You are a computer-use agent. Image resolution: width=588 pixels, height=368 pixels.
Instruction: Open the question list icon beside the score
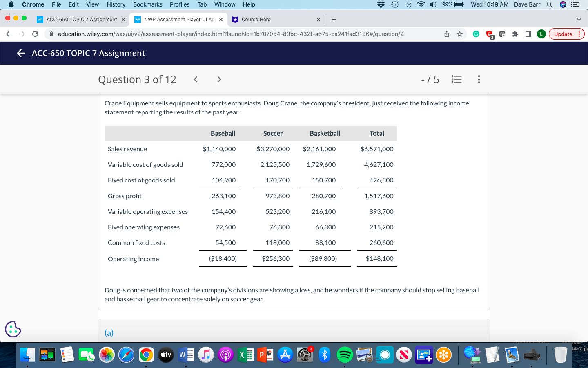[457, 79]
